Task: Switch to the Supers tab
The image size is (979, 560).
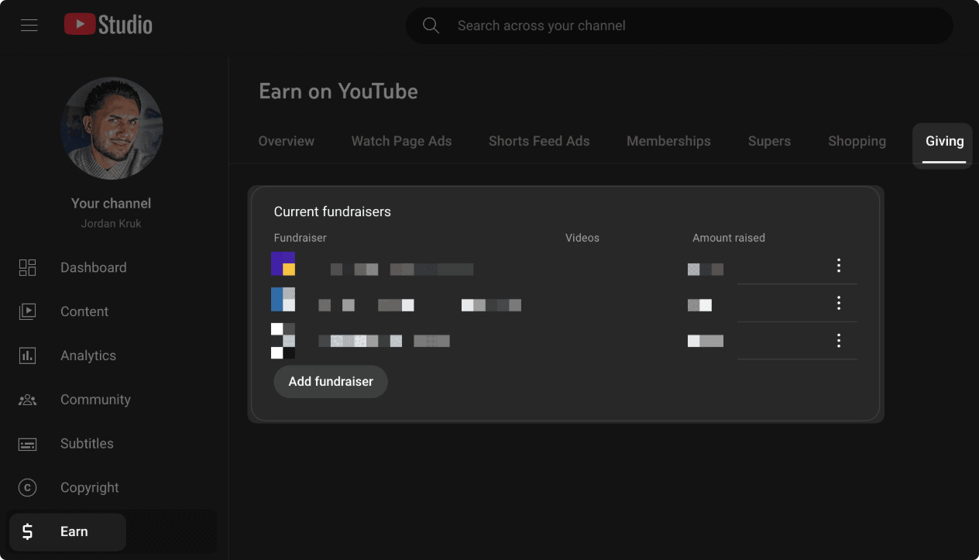Action: pos(769,141)
